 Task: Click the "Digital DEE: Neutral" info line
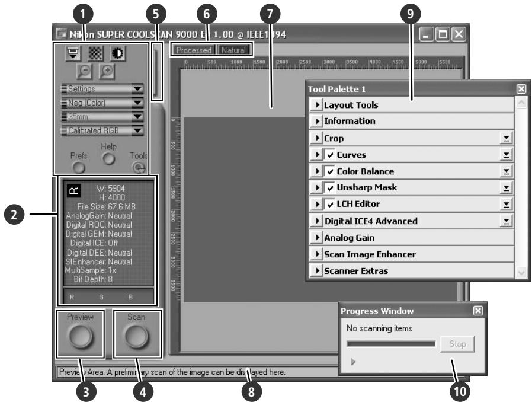(x=100, y=253)
